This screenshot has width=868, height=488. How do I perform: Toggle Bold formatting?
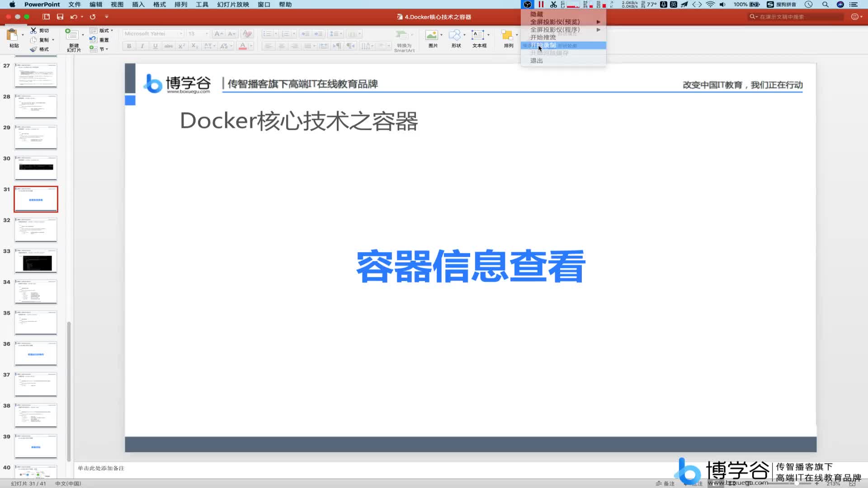[x=129, y=46]
